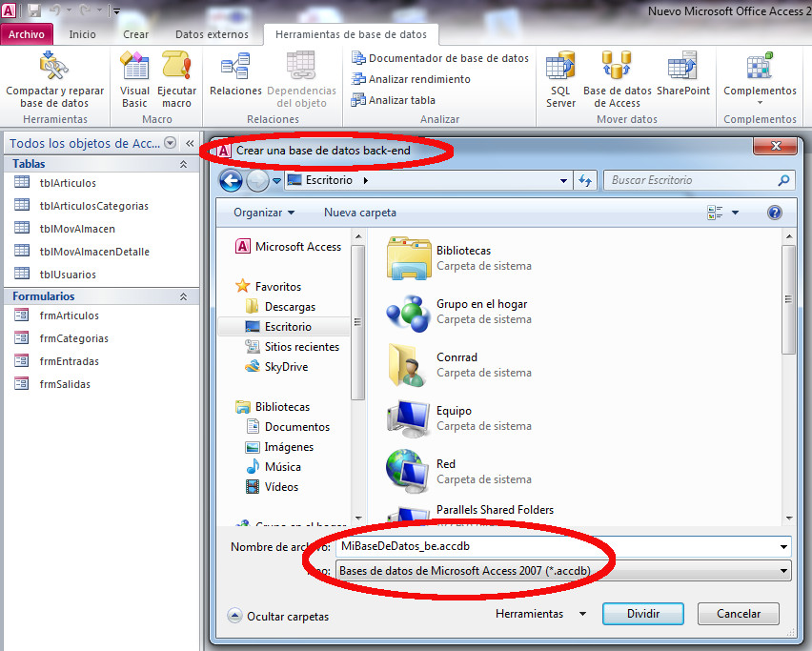The width and height of the screenshot is (812, 651).
Task: Select the Equipo item
Action: pos(458,417)
